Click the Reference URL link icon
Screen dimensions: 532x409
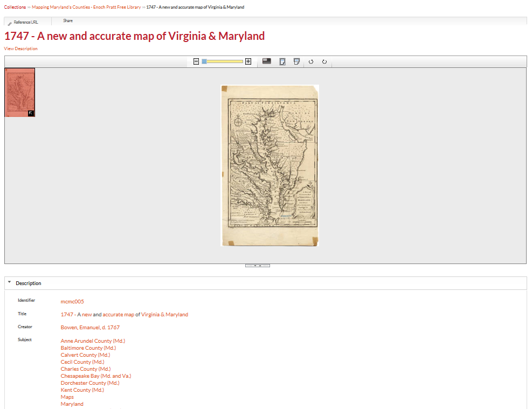(10, 23)
